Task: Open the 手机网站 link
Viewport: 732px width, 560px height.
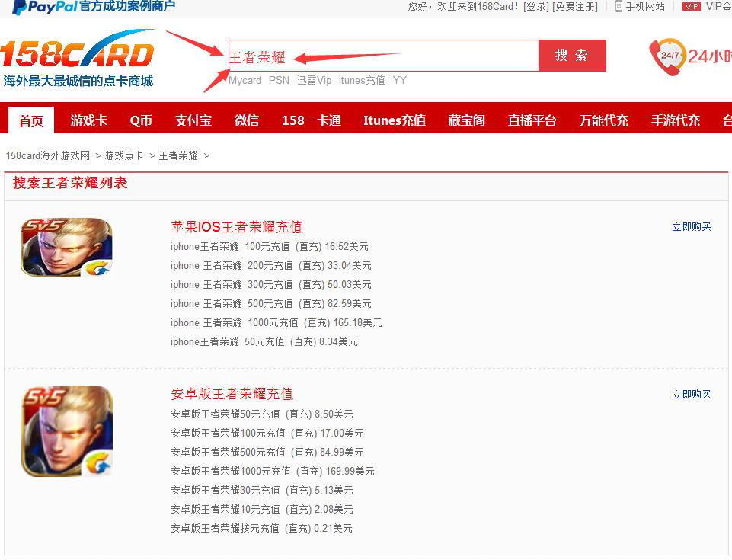Action: [x=645, y=7]
